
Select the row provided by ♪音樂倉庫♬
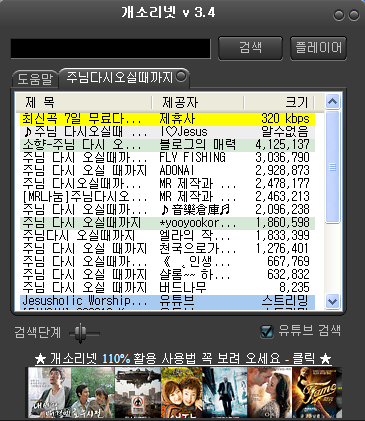(167, 210)
